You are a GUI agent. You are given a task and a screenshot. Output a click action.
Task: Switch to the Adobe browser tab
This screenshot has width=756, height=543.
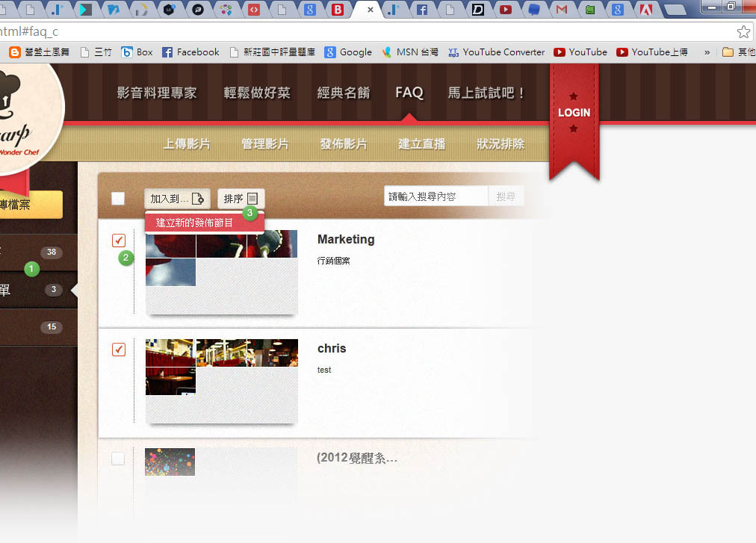(645, 10)
